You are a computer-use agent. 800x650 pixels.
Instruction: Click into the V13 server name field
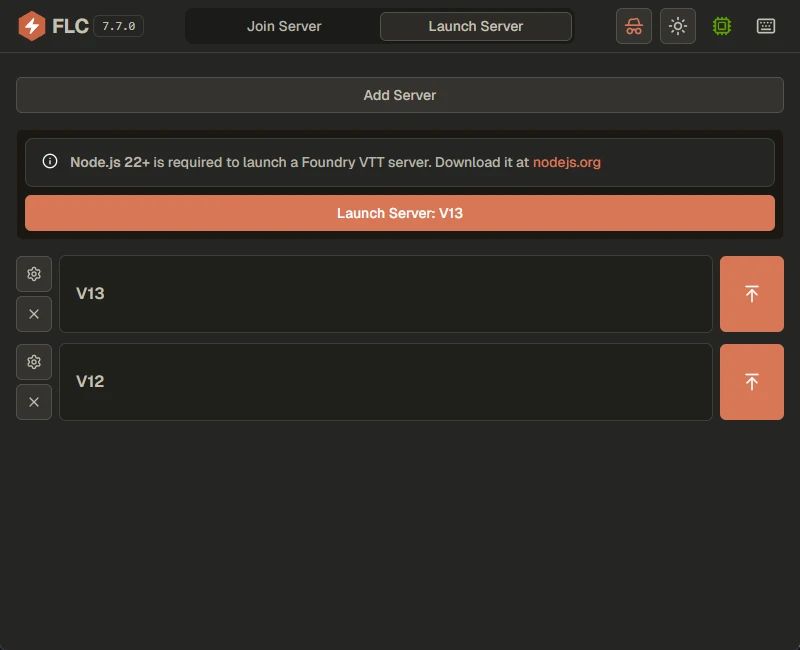385,293
